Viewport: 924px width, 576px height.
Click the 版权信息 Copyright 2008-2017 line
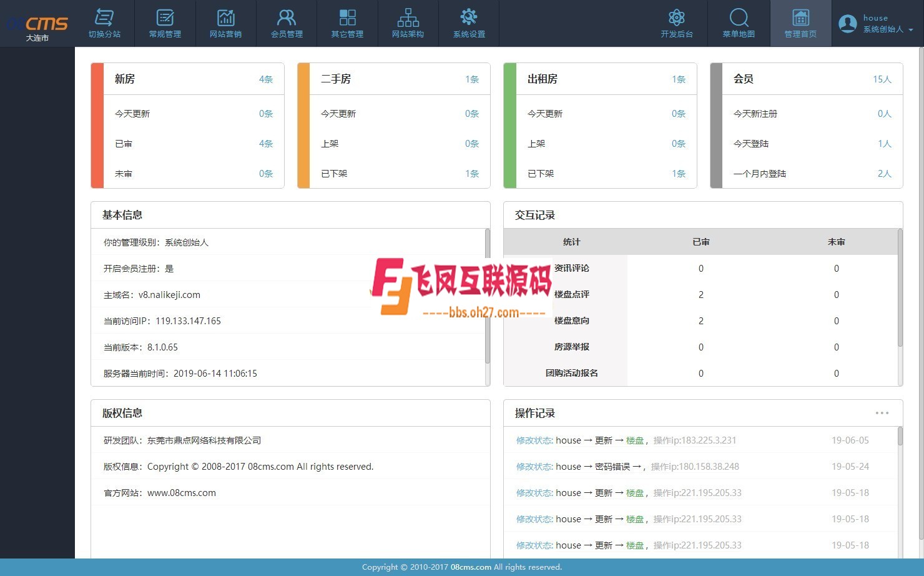pyautogui.click(x=238, y=467)
